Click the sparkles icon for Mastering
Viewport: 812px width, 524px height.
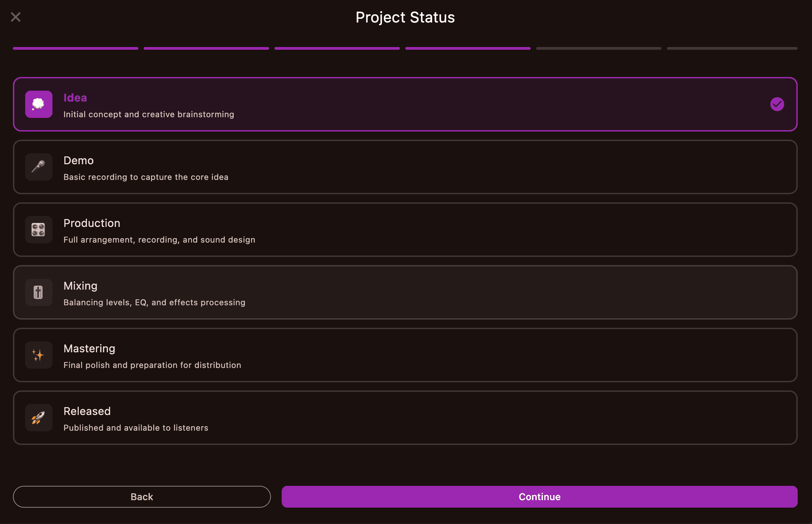point(38,355)
